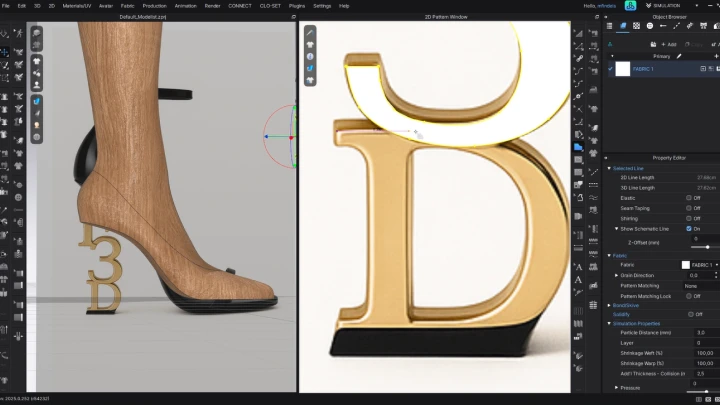Click the Add button in Object Browser
The height and width of the screenshot is (405, 720).
click(669, 45)
